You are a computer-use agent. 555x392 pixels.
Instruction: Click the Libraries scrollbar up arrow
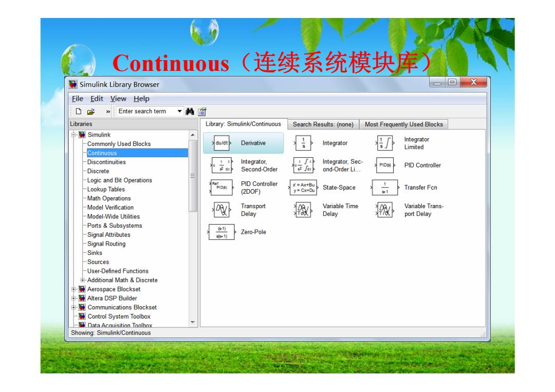pyautogui.click(x=193, y=135)
